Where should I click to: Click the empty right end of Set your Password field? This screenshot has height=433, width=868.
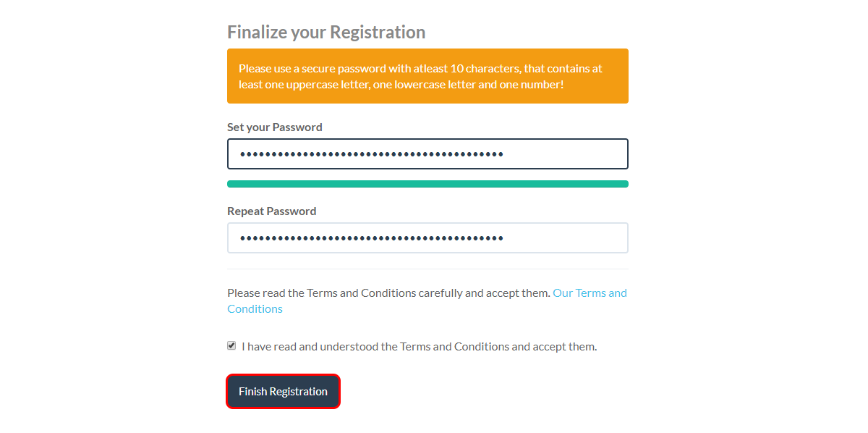pos(564,154)
